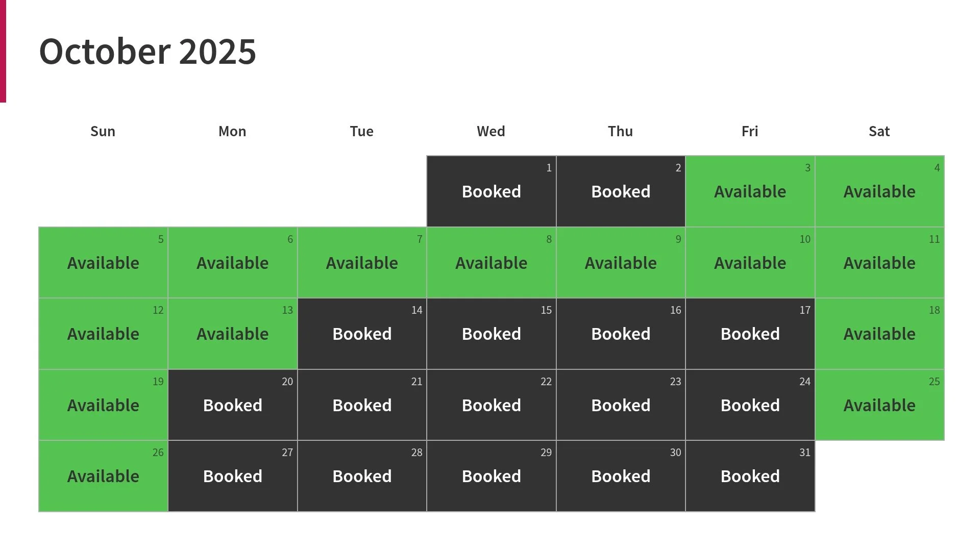The width and height of the screenshot is (980, 551).
Task: Click the Sun column header
Action: click(103, 132)
